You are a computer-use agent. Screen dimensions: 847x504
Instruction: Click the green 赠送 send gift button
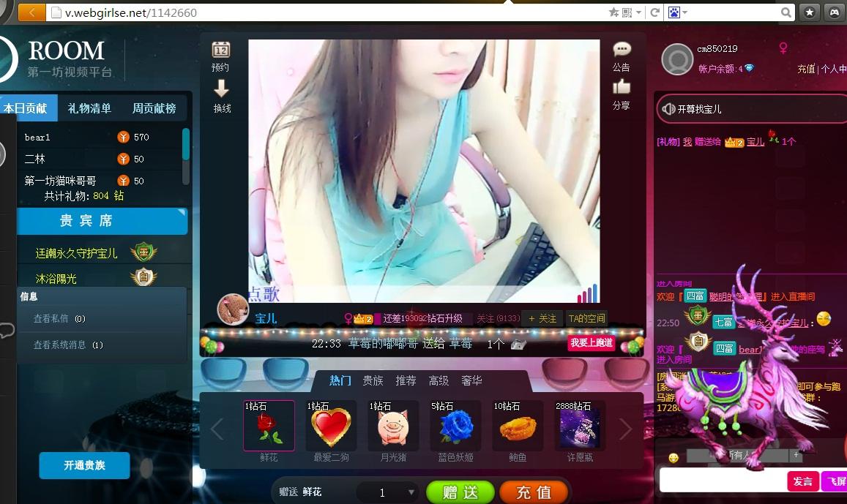pyautogui.click(x=460, y=492)
